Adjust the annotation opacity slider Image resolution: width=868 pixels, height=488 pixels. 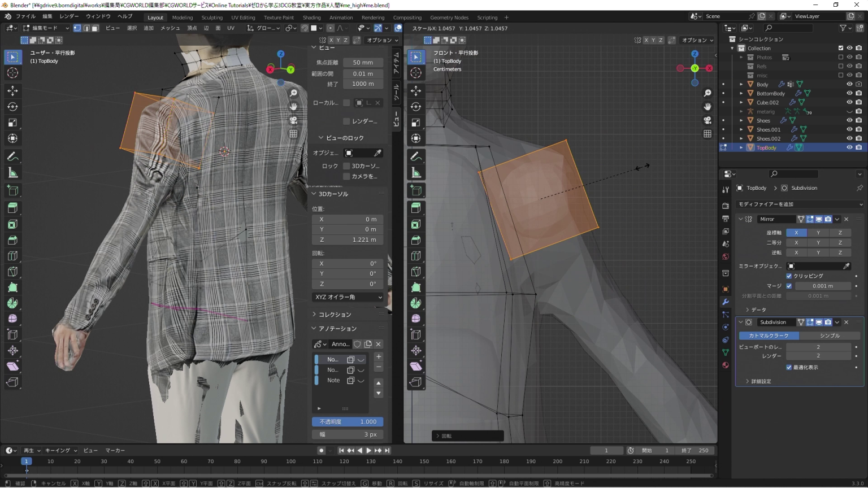coord(348,422)
